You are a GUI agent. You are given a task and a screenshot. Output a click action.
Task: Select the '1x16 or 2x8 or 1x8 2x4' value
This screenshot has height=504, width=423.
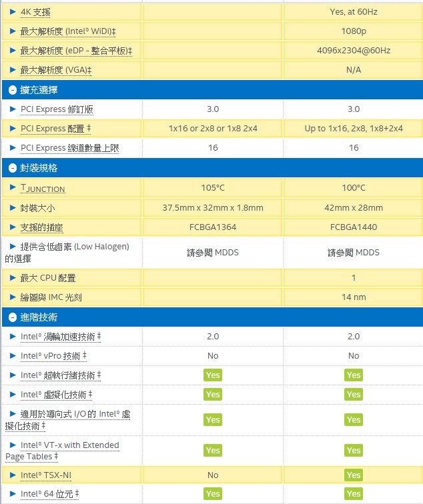[x=213, y=128]
